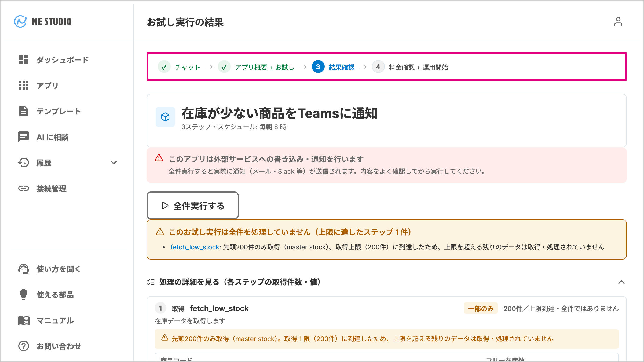Click the blue cube app icon

[165, 117]
